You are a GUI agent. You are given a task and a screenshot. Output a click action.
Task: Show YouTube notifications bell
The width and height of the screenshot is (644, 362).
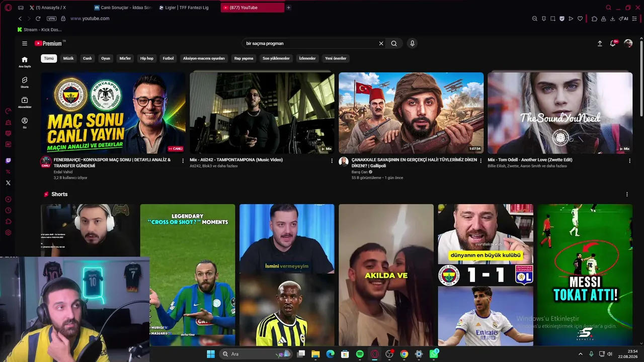(613, 44)
